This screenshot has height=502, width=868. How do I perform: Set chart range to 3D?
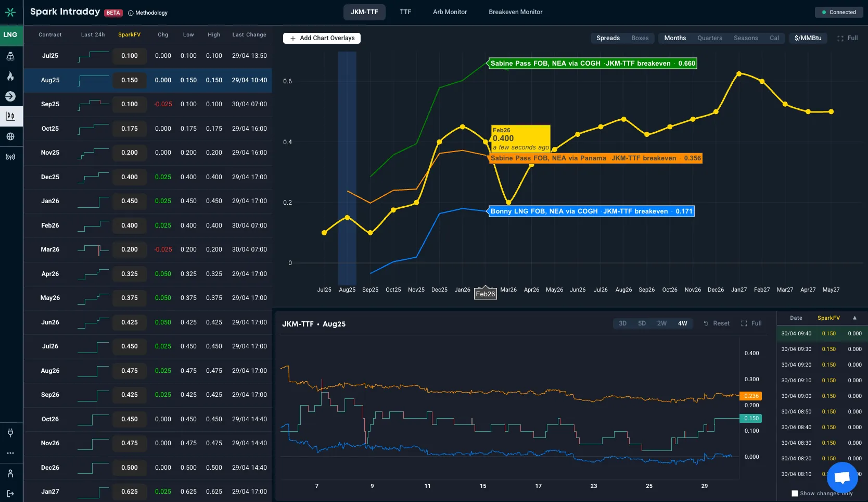click(622, 323)
